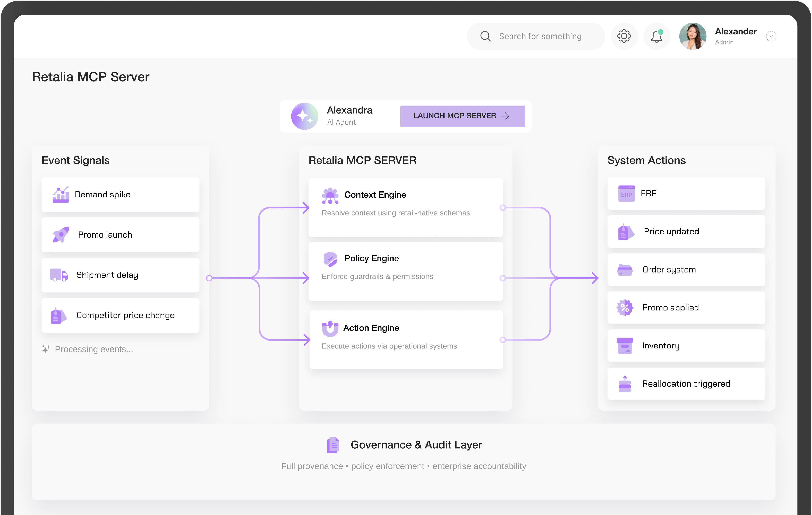
Task: Open the Context Engine card
Action: point(405,207)
